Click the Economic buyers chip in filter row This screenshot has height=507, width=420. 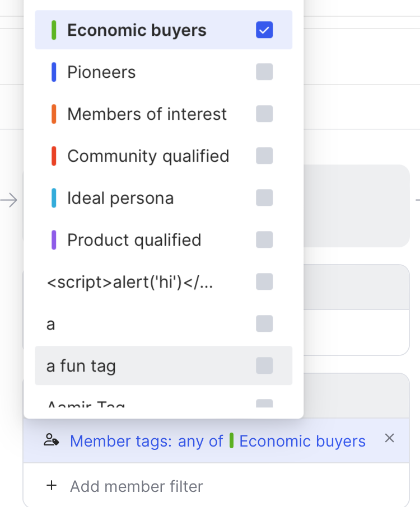coord(302,441)
